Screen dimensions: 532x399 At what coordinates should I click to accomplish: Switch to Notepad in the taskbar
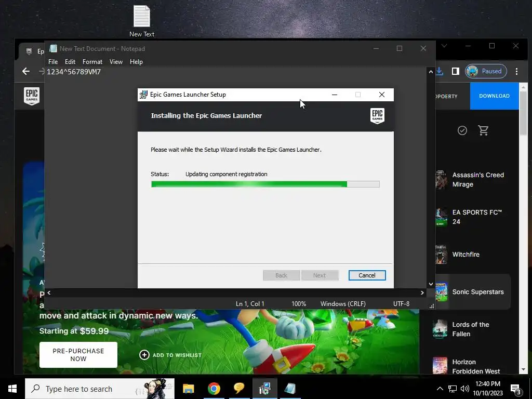coord(290,389)
